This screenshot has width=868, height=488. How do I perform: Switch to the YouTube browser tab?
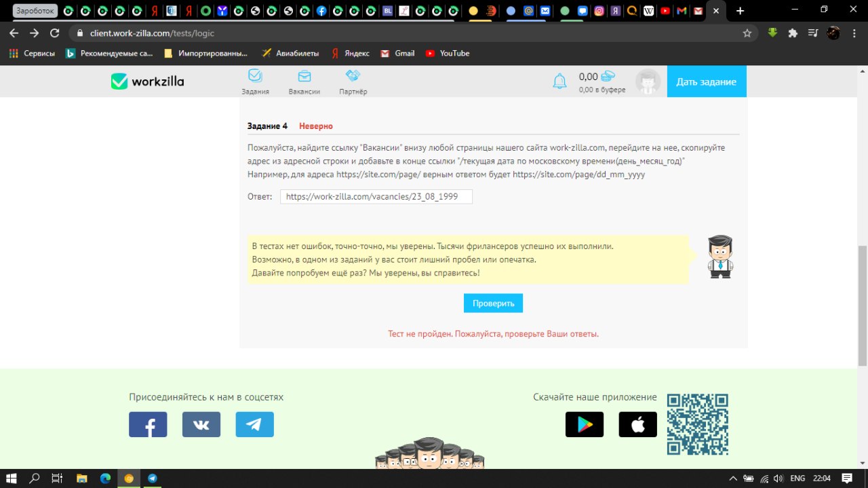(x=665, y=11)
